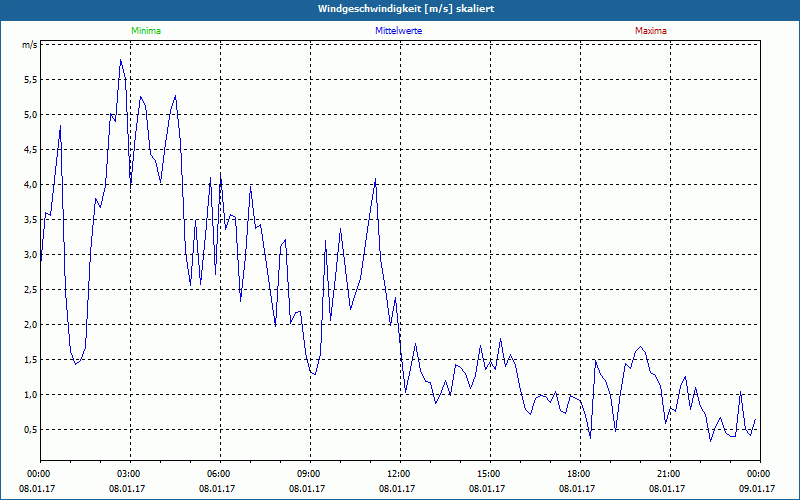Click the 3,0 y-axis value
This screenshot has width=800, height=500.
(x=31, y=255)
